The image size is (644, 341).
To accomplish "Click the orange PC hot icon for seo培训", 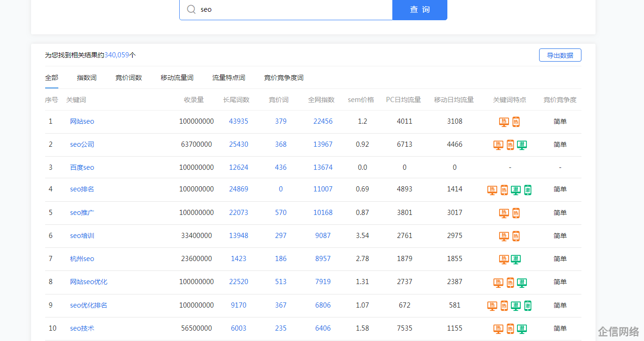I will click(x=504, y=236).
